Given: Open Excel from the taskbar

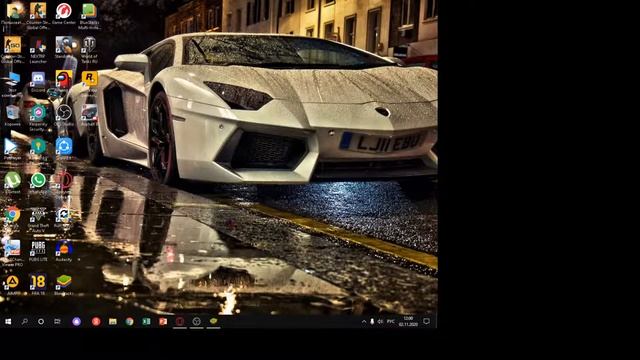Looking at the screenshot, I should coord(146,322).
